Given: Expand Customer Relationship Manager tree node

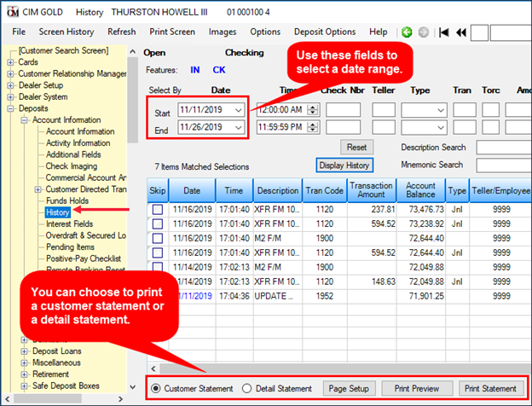Looking at the screenshot, I should [10, 74].
